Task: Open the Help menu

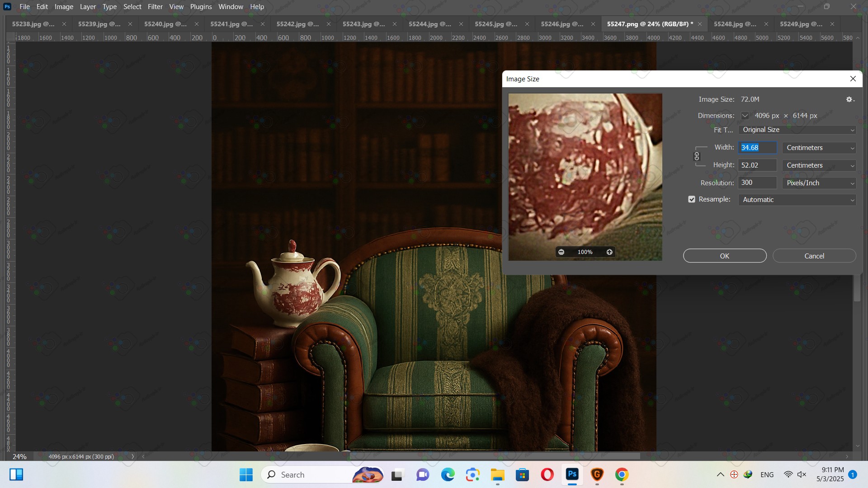Action: (257, 7)
